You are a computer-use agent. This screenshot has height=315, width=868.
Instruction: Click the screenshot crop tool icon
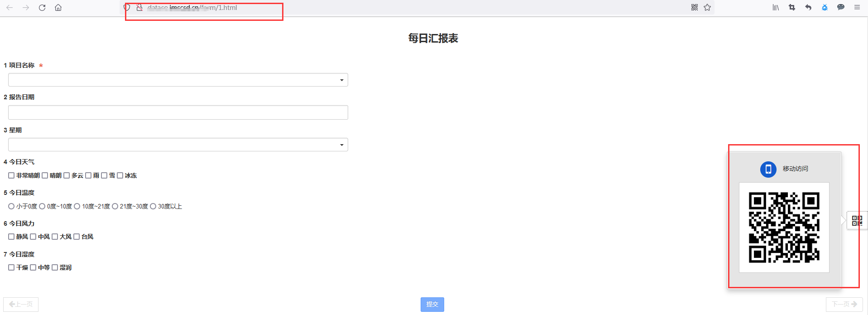792,8
